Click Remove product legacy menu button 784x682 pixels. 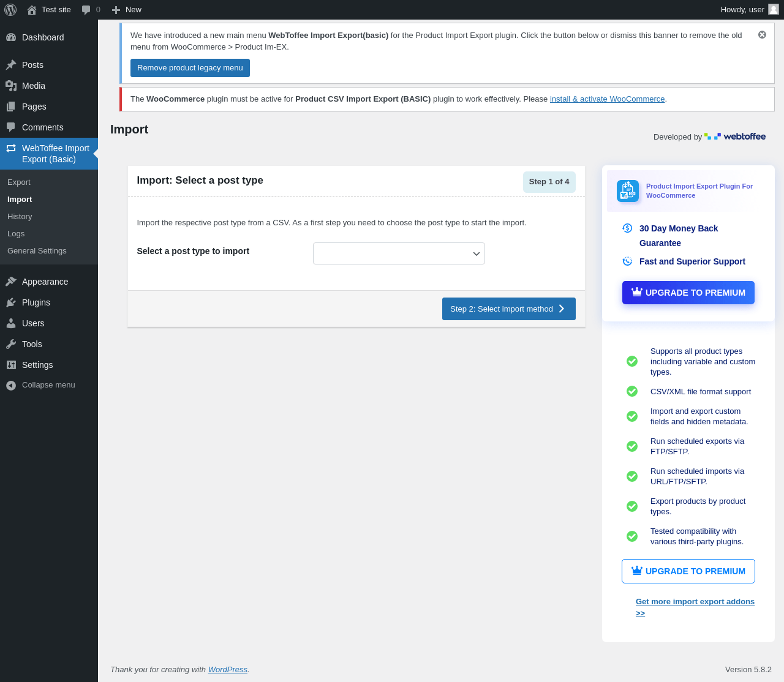tap(190, 68)
